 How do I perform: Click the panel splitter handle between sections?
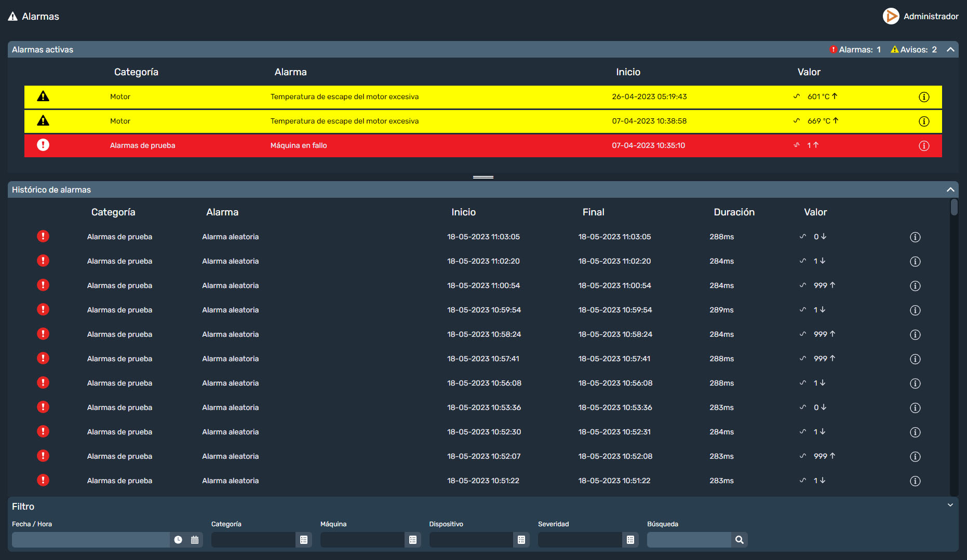[483, 177]
